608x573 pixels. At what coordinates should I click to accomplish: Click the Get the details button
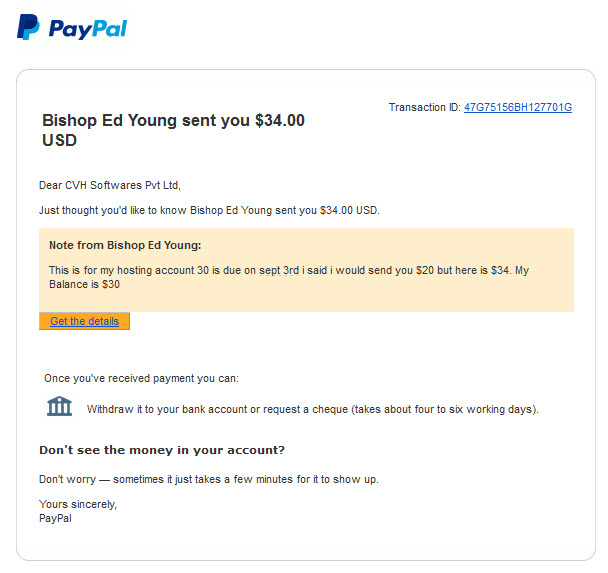[x=84, y=321]
